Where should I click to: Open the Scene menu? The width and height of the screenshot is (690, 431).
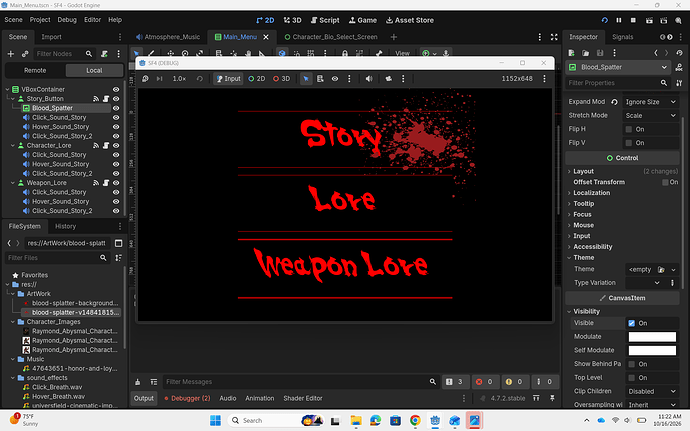tap(13, 20)
